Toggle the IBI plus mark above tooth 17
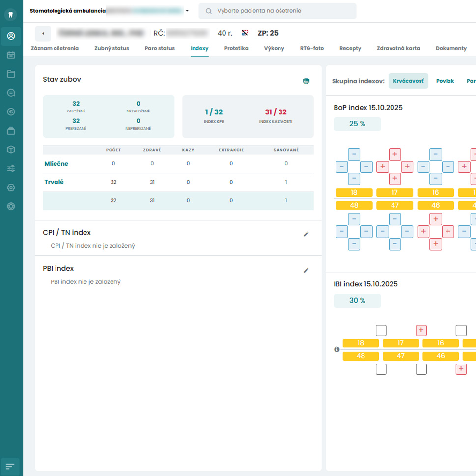476x476 pixels. 421,330
